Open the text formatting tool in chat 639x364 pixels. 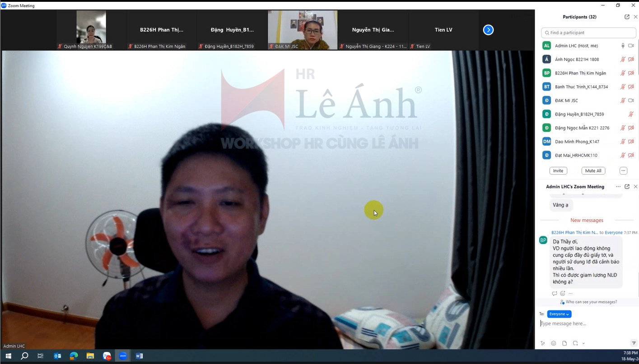[543, 343]
